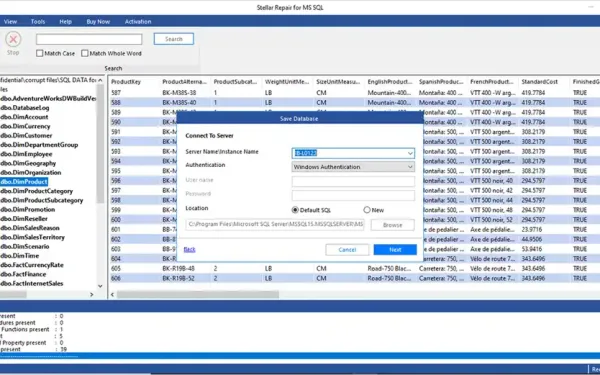This screenshot has width=600, height=375.
Task: Select dbo.DimSalesReason table
Action: click(30, 228)
